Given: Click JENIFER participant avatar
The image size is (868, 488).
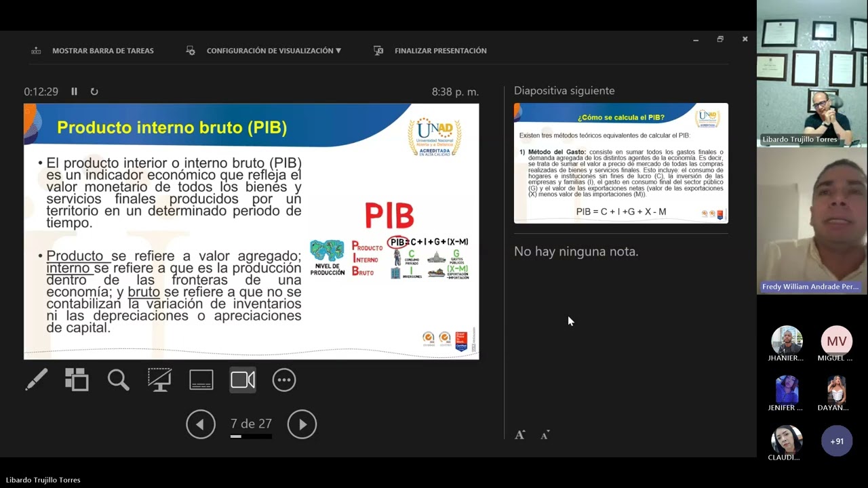Looking at the screenshot, I should point(787,390).
